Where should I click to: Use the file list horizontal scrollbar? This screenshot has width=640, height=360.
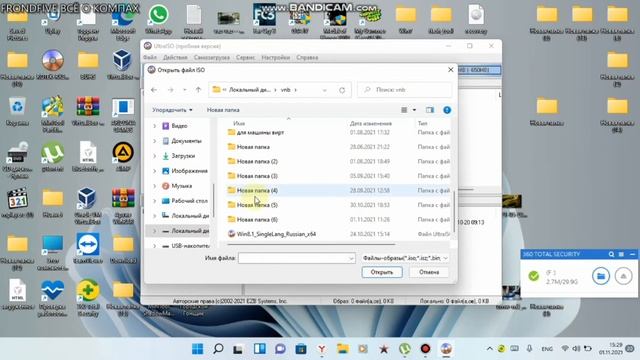[x=311, y=244]
